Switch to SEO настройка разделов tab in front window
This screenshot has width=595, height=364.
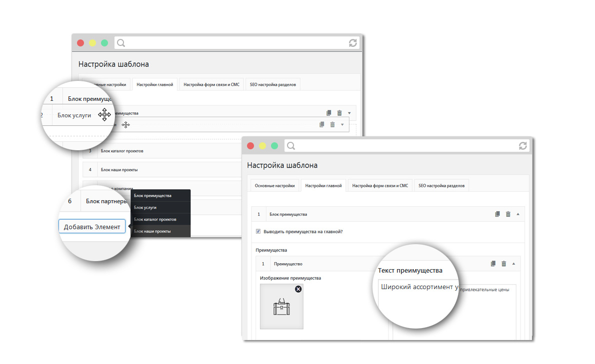pos(441,186)
